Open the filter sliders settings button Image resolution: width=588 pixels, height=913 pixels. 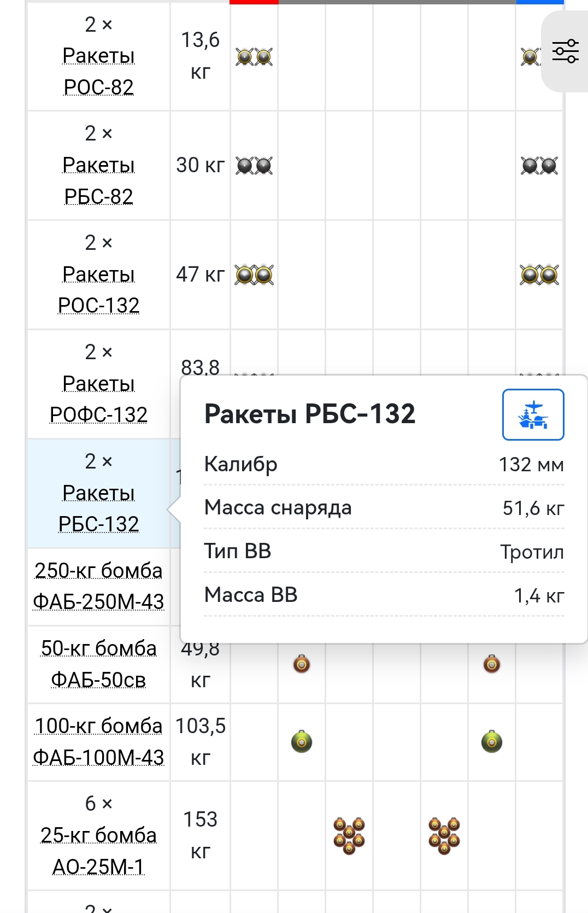(x=565, y=51)
